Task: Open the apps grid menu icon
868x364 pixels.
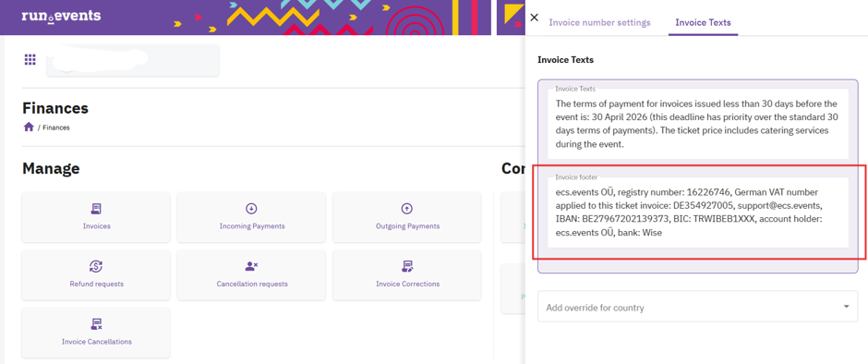Action: 30,60
